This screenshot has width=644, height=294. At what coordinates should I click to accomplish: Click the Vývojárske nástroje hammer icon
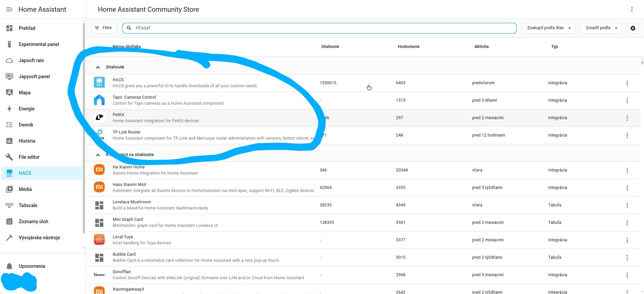[9, 238]
